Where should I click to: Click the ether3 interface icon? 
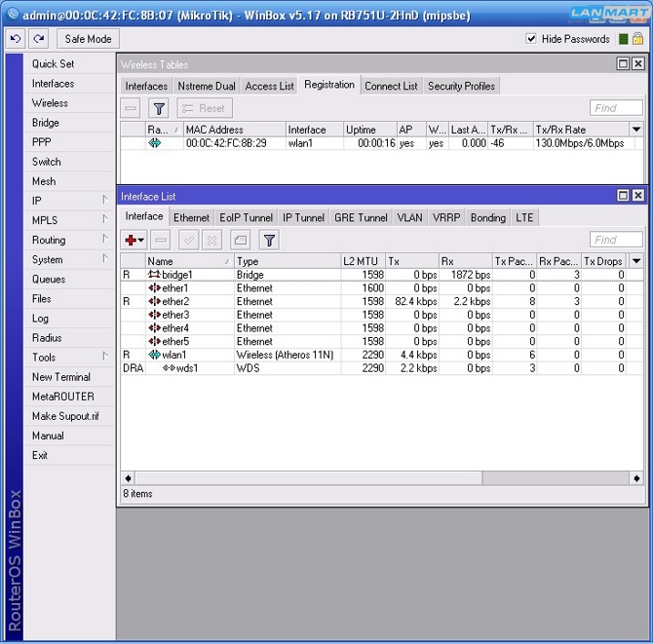tap(155, 315)
